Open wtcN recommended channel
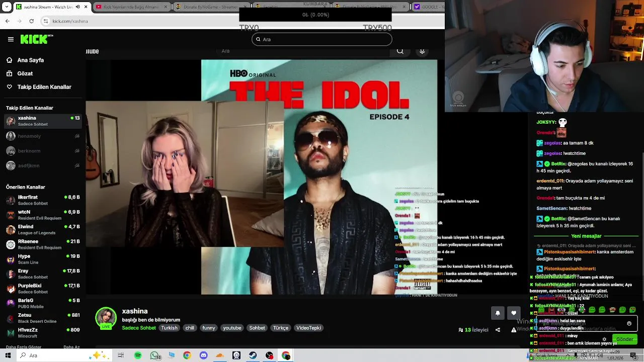This screenshot has width=644, height=362. tap(42, 215)
